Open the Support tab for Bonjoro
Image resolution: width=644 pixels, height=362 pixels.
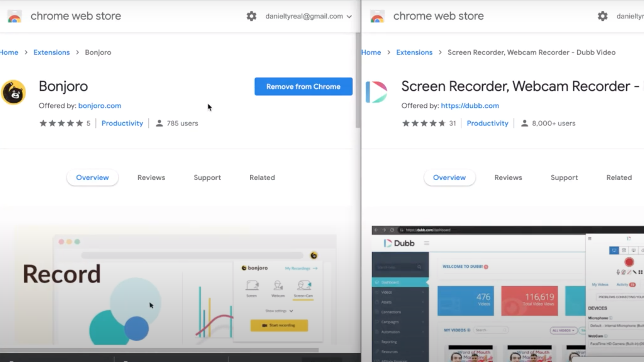click(207, 178)
